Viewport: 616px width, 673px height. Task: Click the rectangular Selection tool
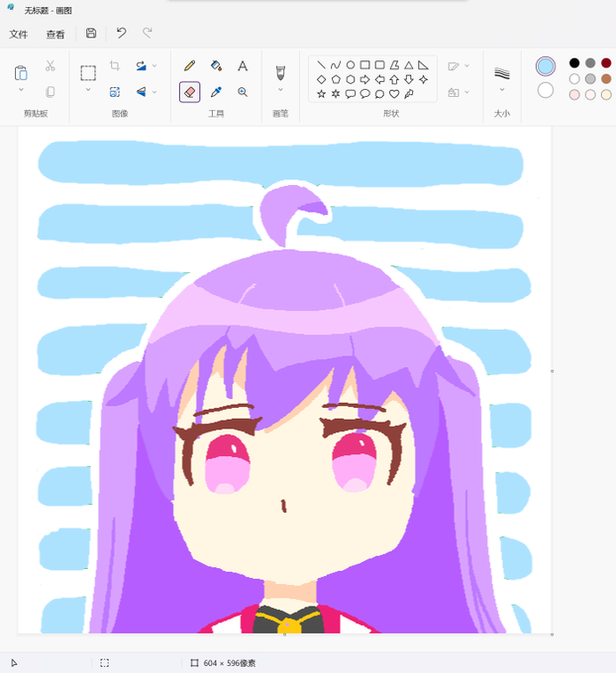tap(88, 73)
